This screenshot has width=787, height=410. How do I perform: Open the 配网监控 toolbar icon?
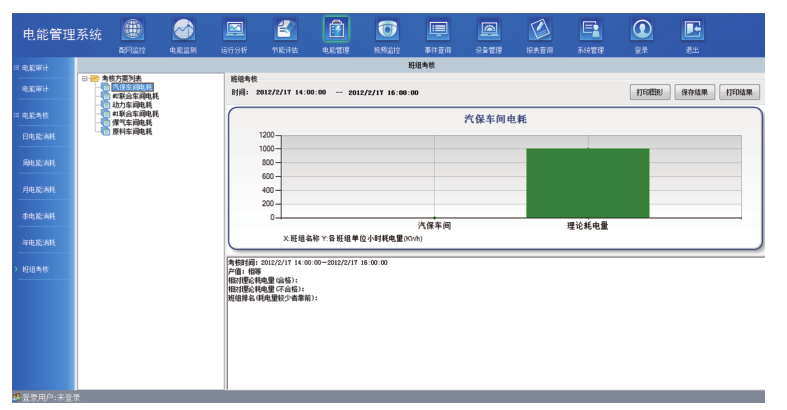pos(132,31)
